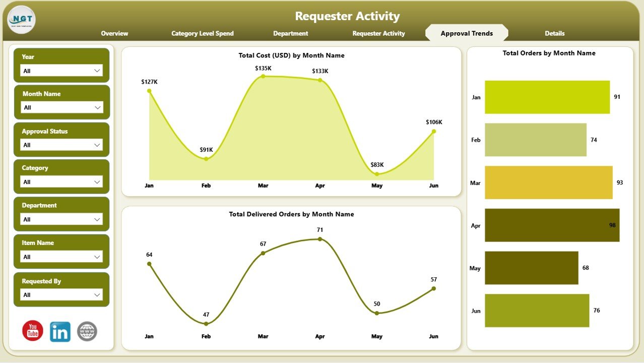The height and width of the screenshot is (363, 644).
Task: Go to the Department tab
Action: [290, 34]
